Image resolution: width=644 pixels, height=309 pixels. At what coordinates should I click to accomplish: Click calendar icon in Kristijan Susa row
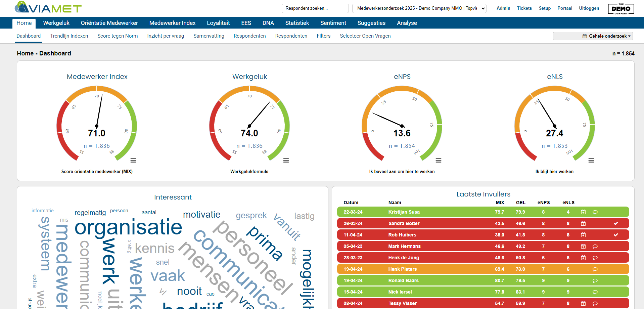point(583,212)
